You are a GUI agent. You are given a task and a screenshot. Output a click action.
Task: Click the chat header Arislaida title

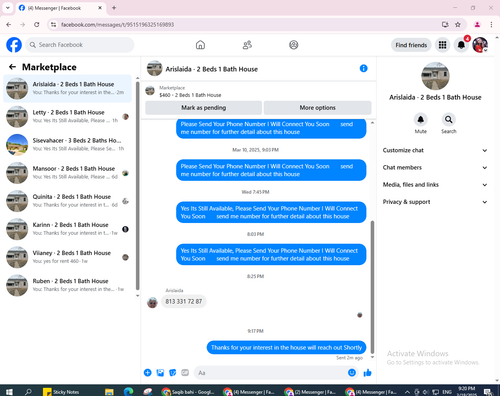212,69
